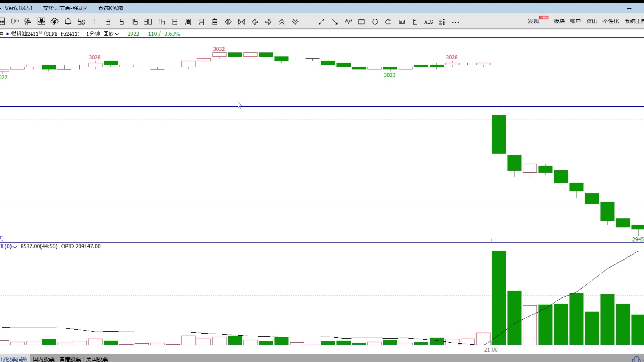Select the trend line segment tool
The width and height of the screenshot is (644, 362).
point(321,22)
